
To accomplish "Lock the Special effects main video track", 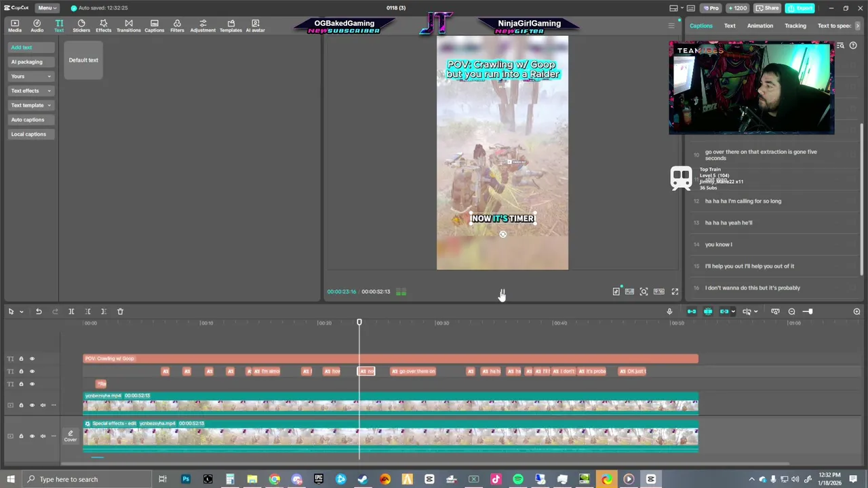I will click(x=21, y=436).
